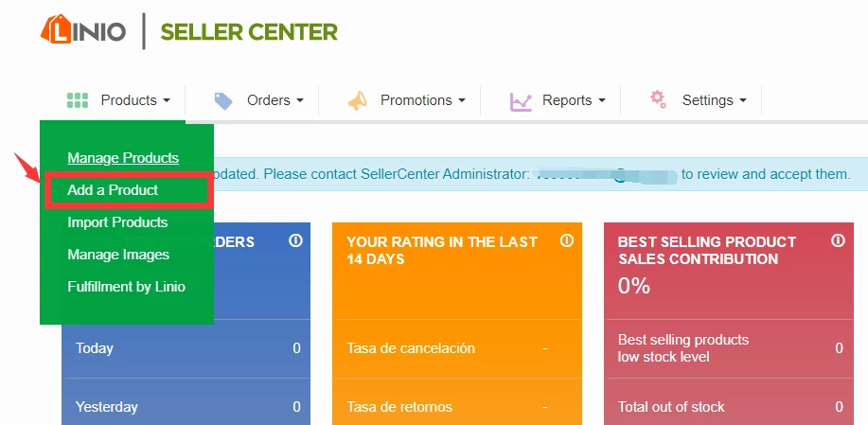Click the green Products grid icon
Viewport: 868px width, 425px height.
pos(78,100)
